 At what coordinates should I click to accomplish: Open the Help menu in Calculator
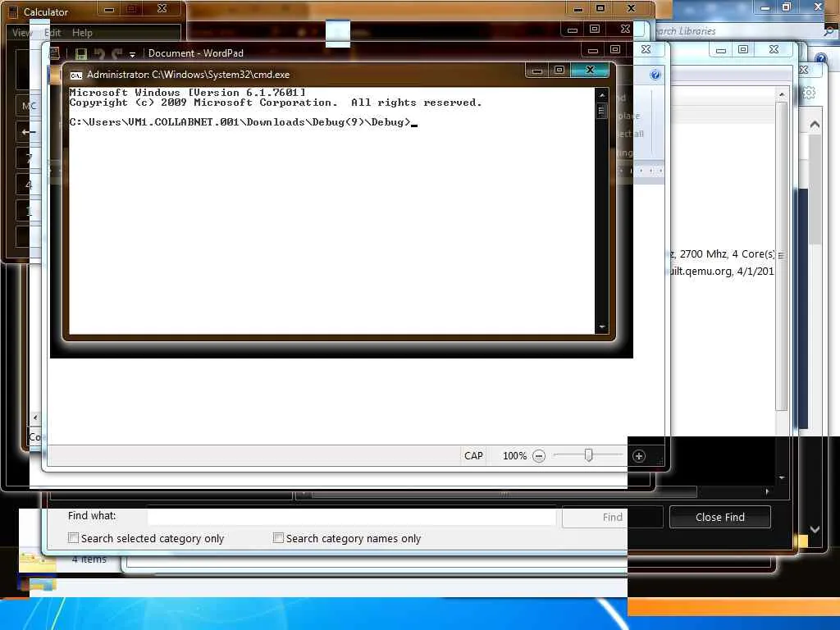[82, 33]
